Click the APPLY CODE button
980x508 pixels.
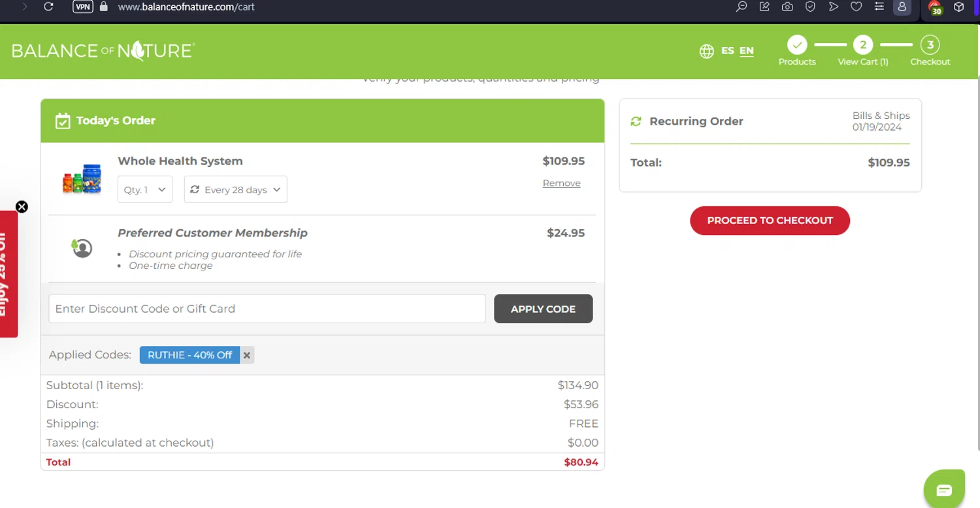543,309
